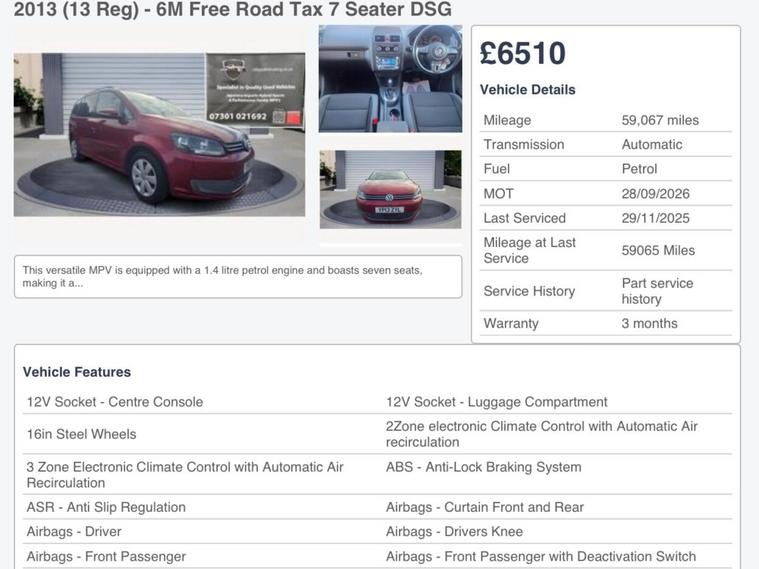Click the Part service history value

pos(657,291)
